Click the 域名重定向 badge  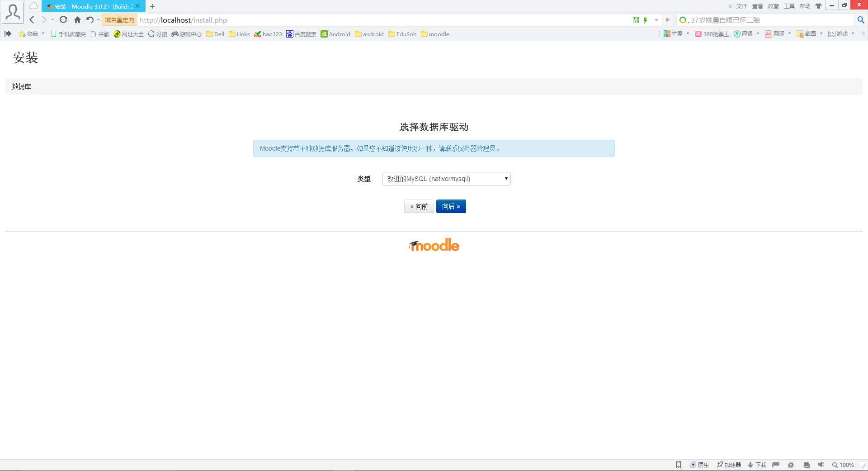click(x=119, y=20)
